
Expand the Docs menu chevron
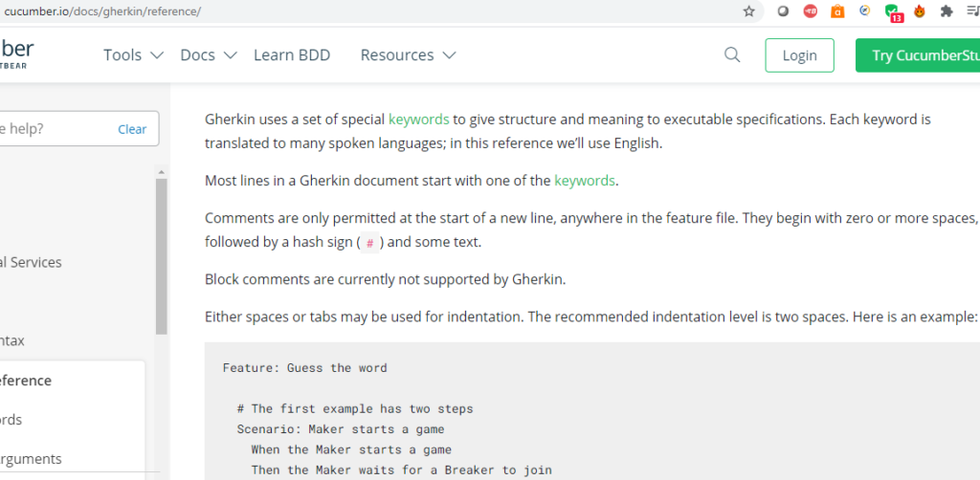(x=230, y=55)
